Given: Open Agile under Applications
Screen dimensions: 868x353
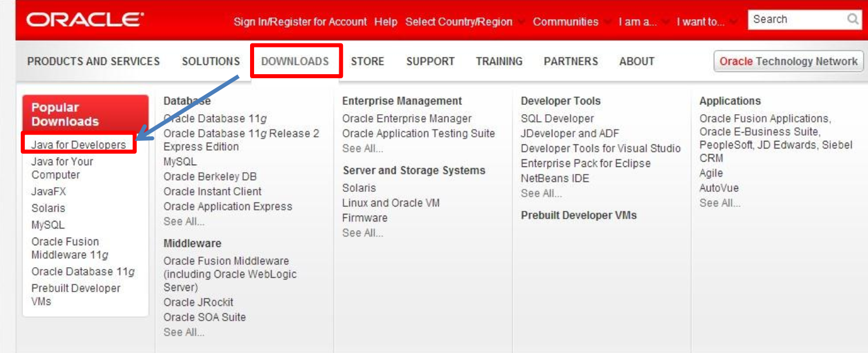Looking at the screenshot, I should pyautogui.click(x=711, y=173).
